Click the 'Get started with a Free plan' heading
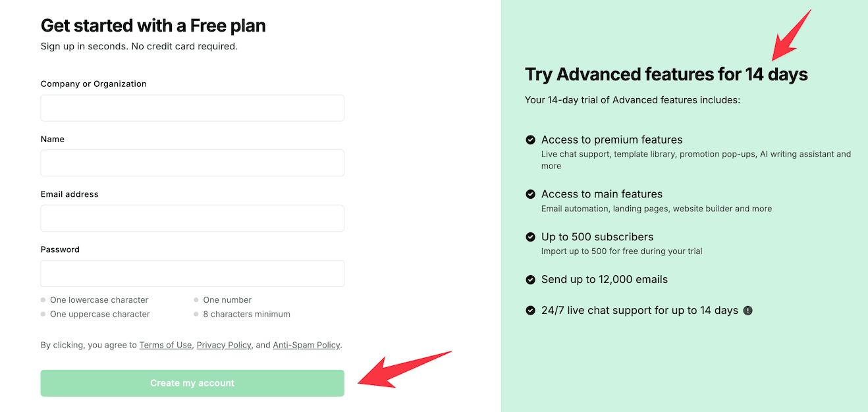 (153, 25)
